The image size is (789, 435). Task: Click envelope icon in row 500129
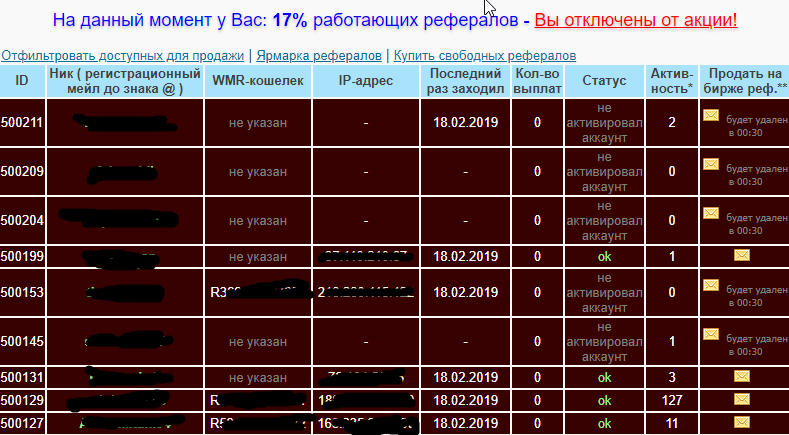742,400
